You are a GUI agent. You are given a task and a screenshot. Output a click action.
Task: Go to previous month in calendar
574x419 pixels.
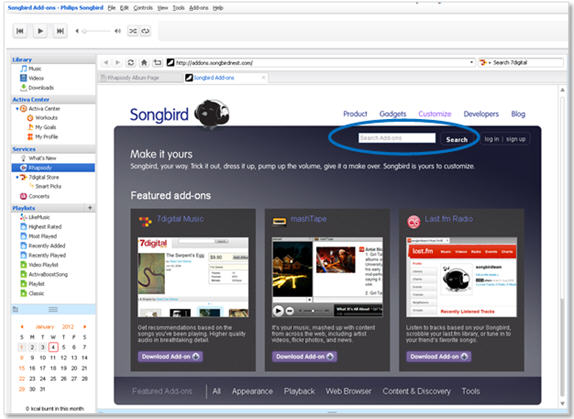tap(22, 326)
